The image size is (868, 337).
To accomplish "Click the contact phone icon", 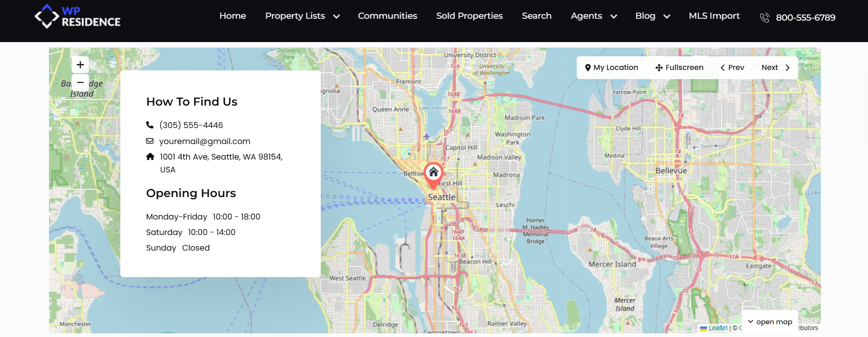I will 150,125.
